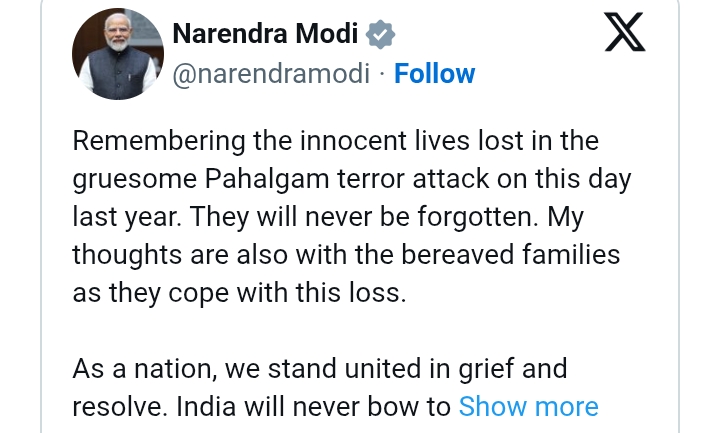Expand the tweet with Show more
Screen dimensions: 719x433
pos(528,407)
